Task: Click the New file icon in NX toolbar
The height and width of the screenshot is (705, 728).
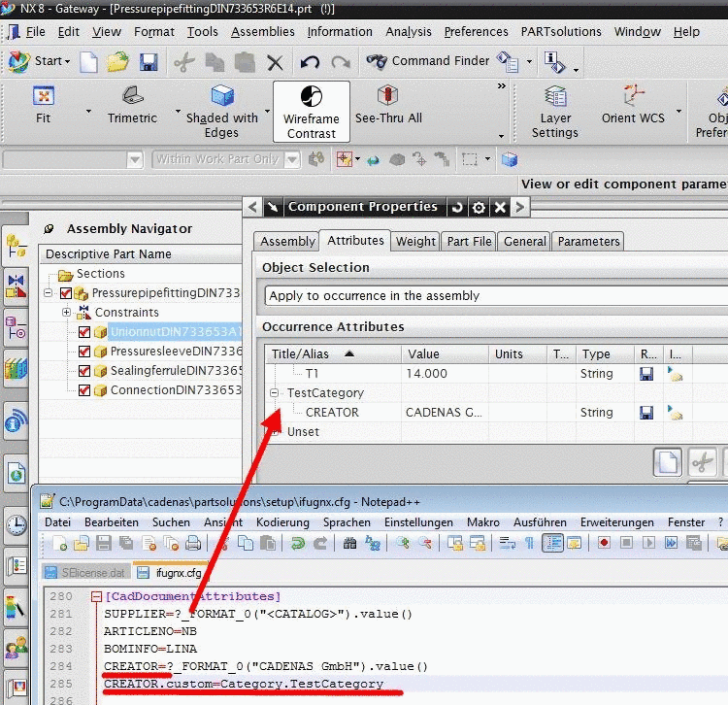Action: tap(88, 62)
